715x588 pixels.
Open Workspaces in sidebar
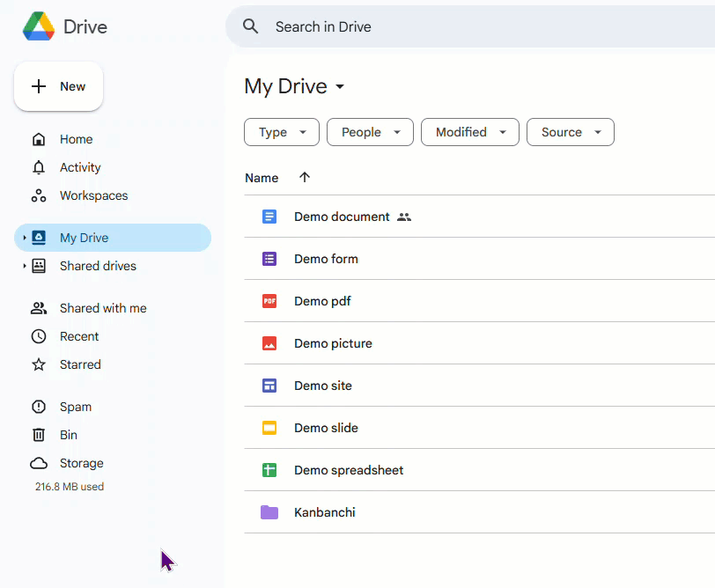(94, 195)
